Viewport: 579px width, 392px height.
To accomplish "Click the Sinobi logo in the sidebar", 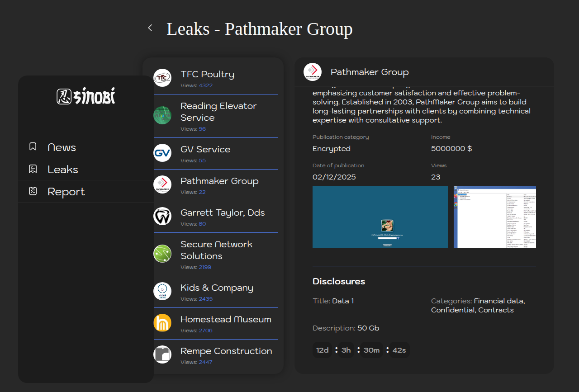I will tap(86, 96).
